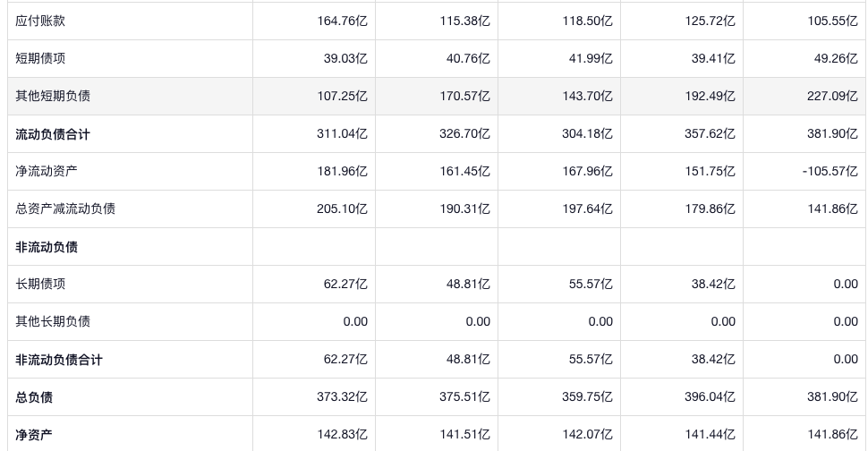
Task: Select the 总资产减流动负债 row label
Action: click(x=65, y=208)
